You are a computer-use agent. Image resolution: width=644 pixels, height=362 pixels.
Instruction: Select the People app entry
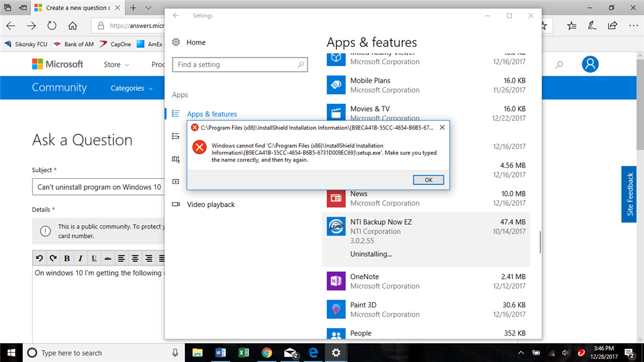tap(426, 333)
